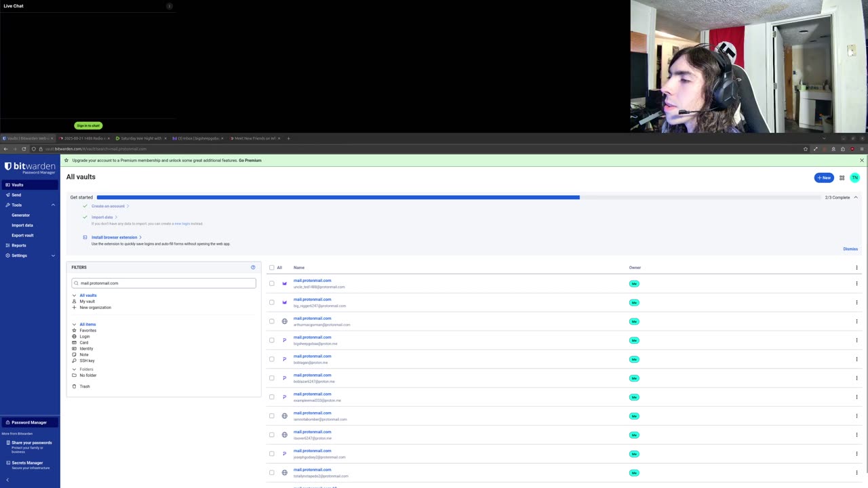
Task: Click the Tools wrench icon in the sidebar
Action: click(7, 205)
